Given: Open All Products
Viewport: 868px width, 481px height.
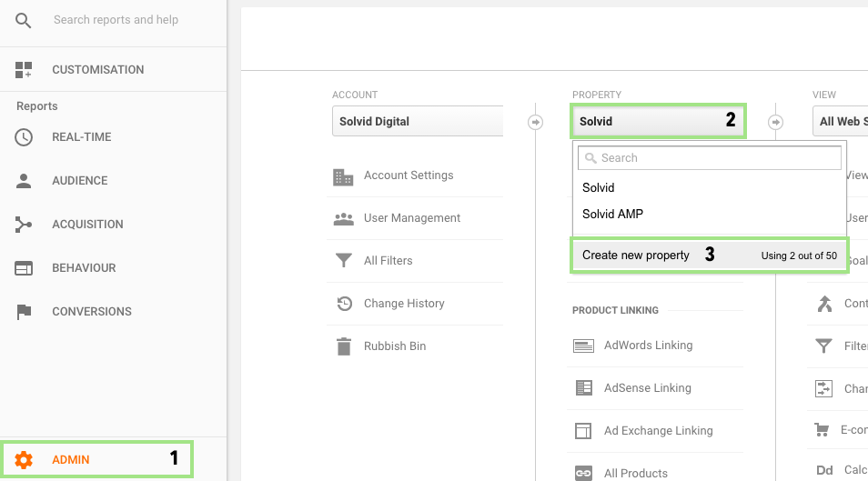Looking at the screenshot, I should point(635,473).
